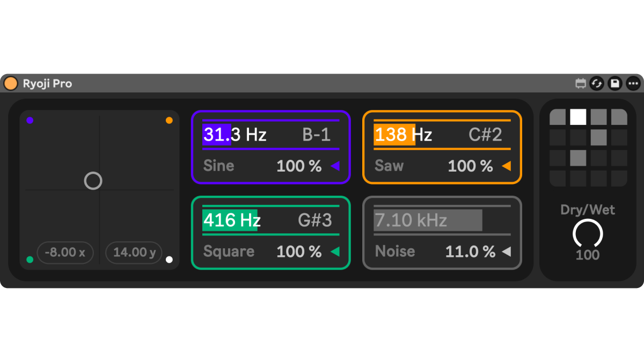
Task: Click the save preset disk icon
Action: [614, 84]
